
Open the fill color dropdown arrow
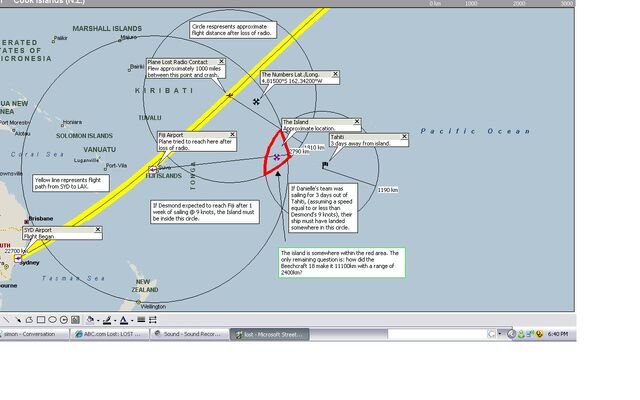point(98,320)
